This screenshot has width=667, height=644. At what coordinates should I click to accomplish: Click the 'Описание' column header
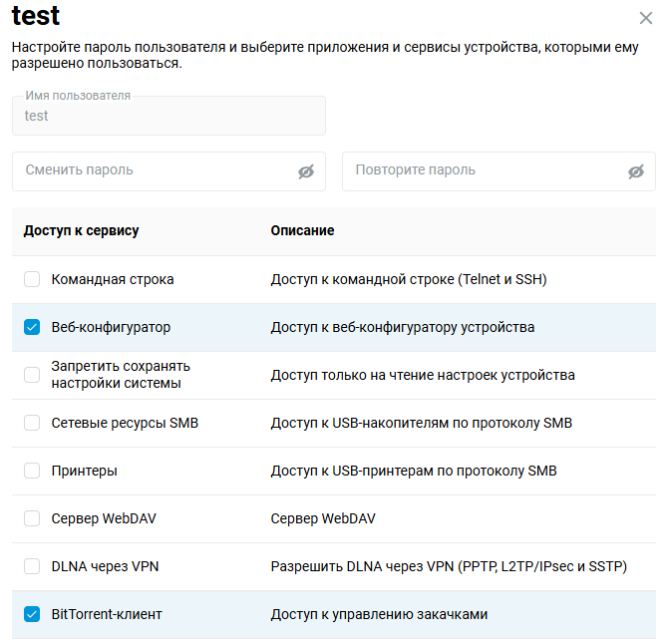(302, 230)
